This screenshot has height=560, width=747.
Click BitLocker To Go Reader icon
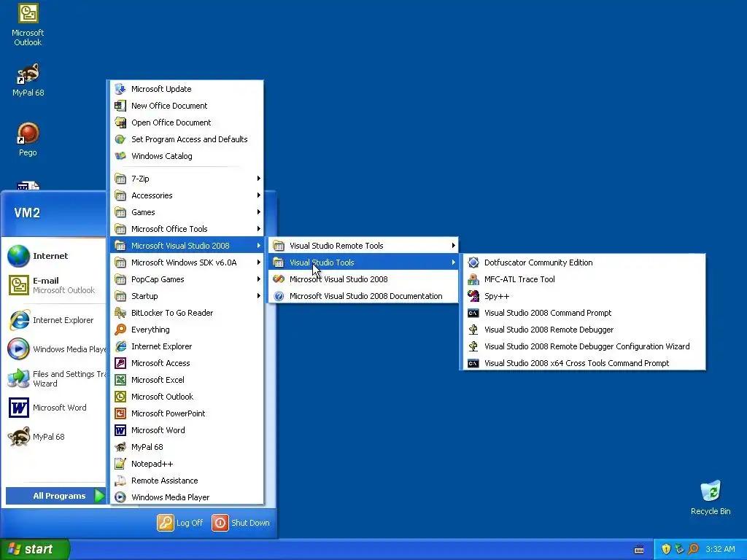tap(120, 313)
